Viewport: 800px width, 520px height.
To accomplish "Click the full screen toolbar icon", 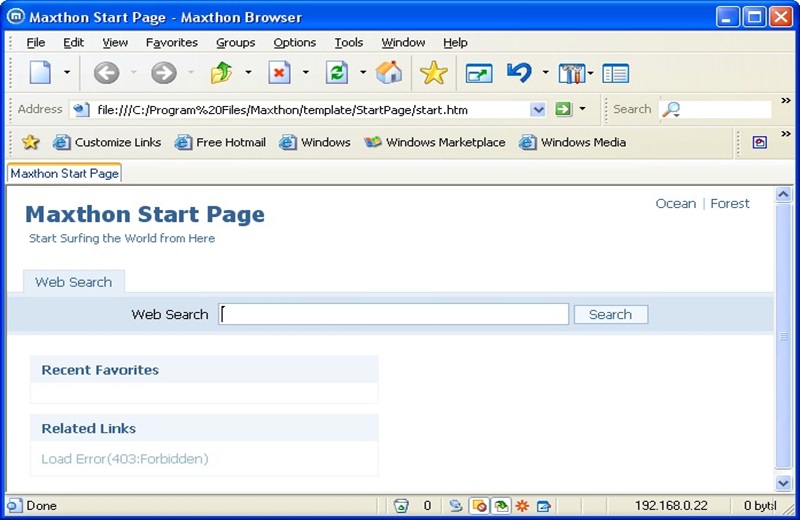I will [x=479, y=74].
